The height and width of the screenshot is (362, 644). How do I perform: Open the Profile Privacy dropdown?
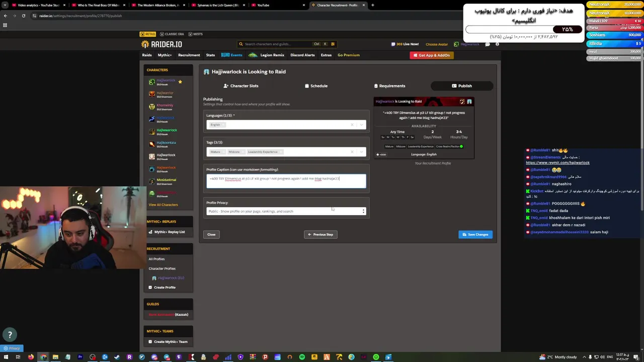[x=286, y=211]
